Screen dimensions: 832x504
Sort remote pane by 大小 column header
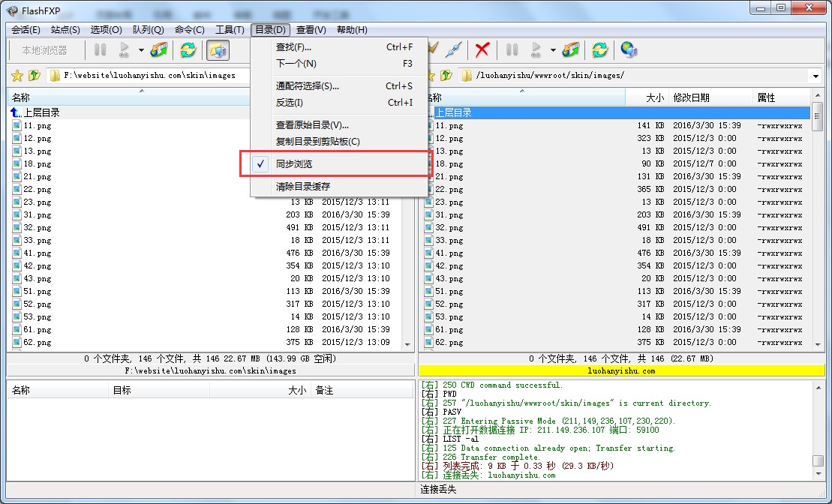pos(647,97)
